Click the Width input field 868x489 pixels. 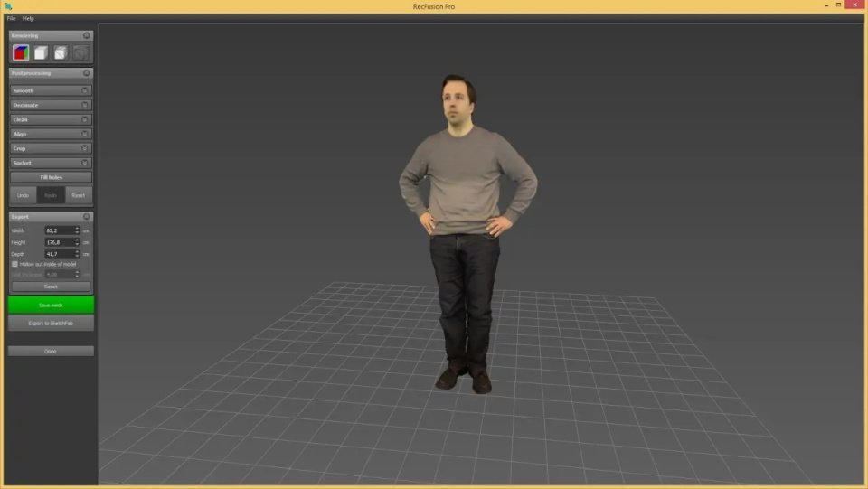[60, 230]
